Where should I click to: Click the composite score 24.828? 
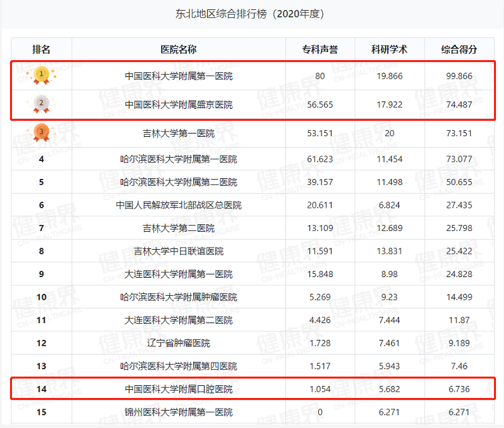459,274
